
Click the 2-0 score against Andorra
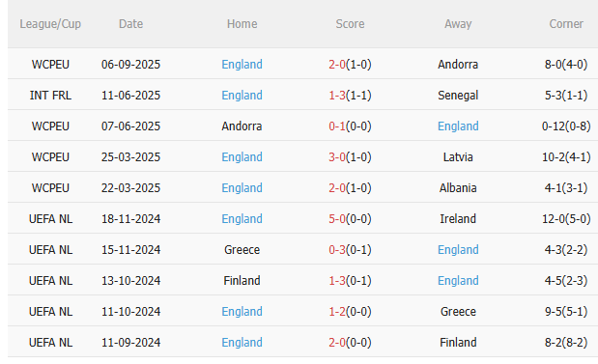(x=337, y=64)
